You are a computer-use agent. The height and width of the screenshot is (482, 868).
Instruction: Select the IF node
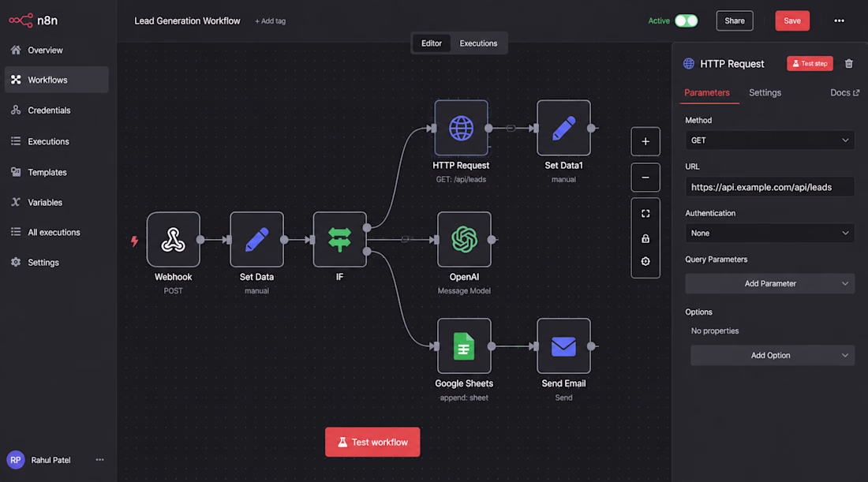tap(339, 240)
